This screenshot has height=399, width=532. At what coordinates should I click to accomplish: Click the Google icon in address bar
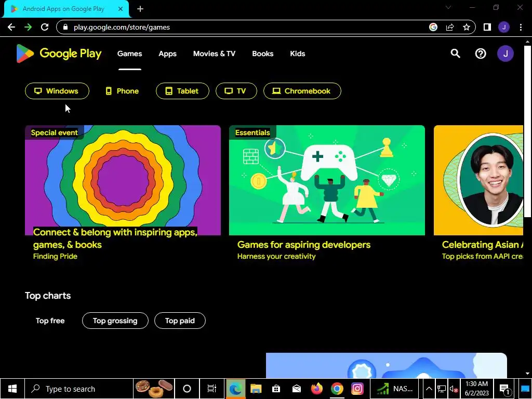433,27
